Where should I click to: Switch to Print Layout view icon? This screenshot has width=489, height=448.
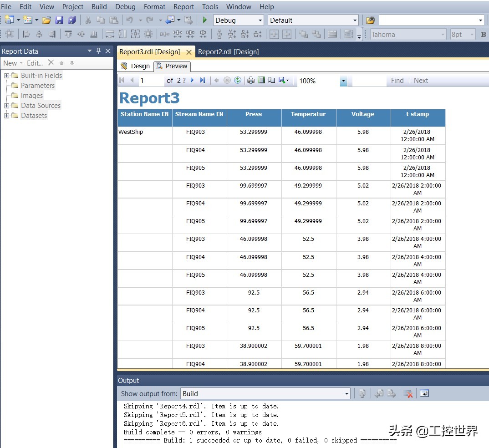click(x=261, y=80)
